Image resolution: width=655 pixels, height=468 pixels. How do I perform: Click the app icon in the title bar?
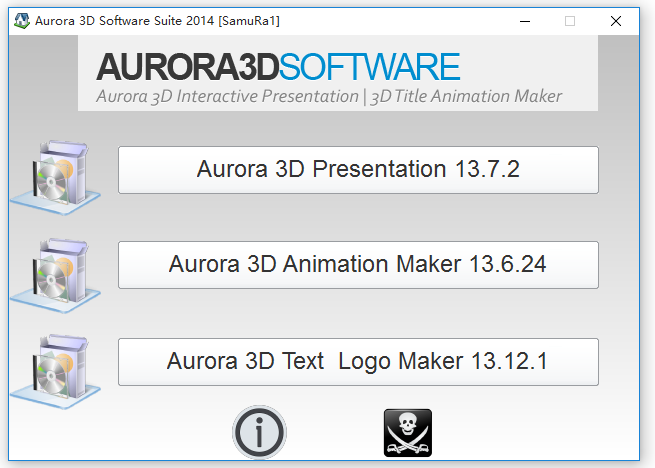point(20,20)
